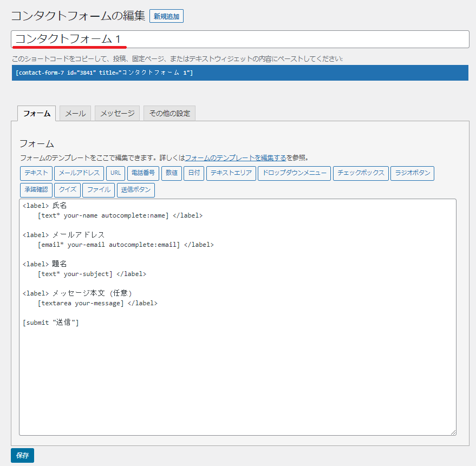Click the shortcode copy instruction text

point(177,59)
